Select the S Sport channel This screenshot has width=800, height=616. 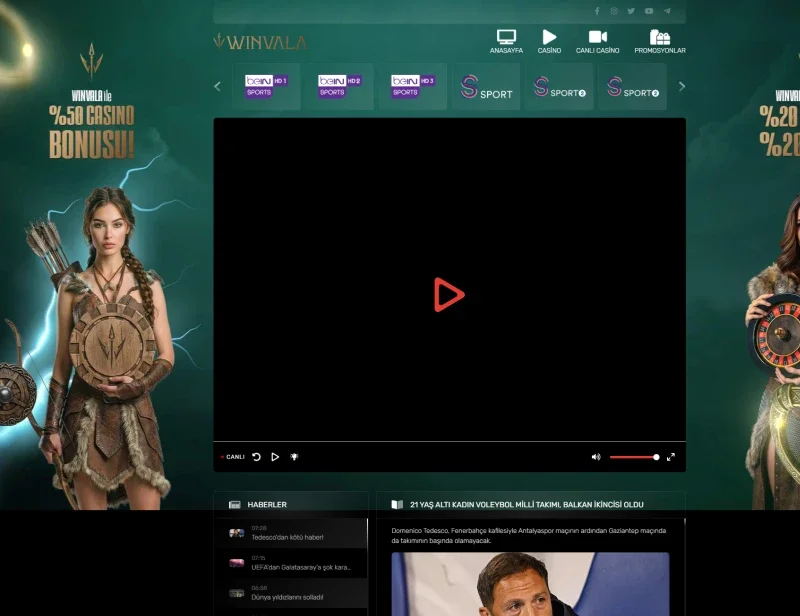(x=486, y=86)
